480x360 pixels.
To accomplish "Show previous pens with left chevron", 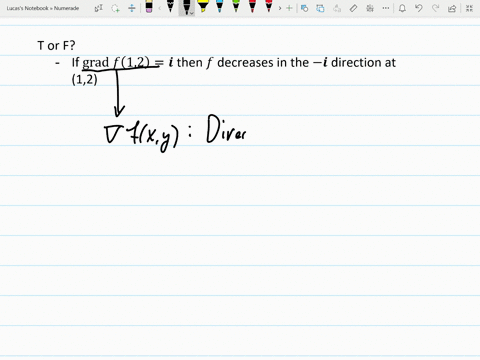I will 159,8.
